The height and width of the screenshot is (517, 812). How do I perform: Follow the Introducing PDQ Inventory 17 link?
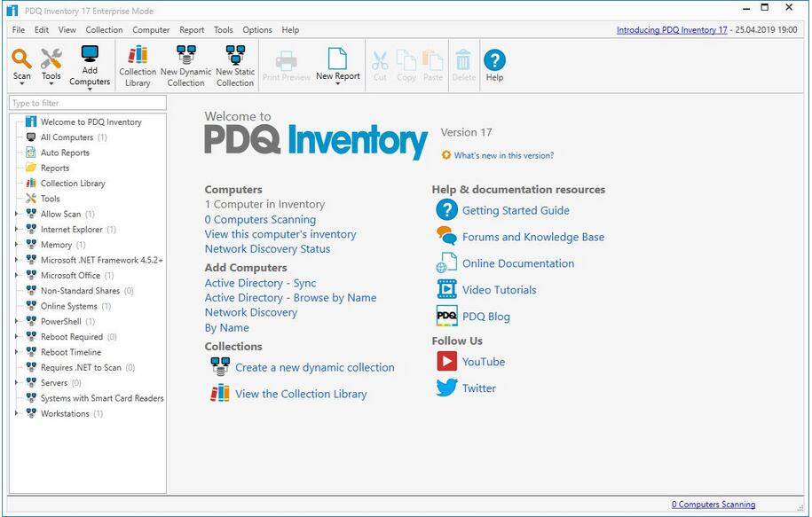[x=672, y=29]
